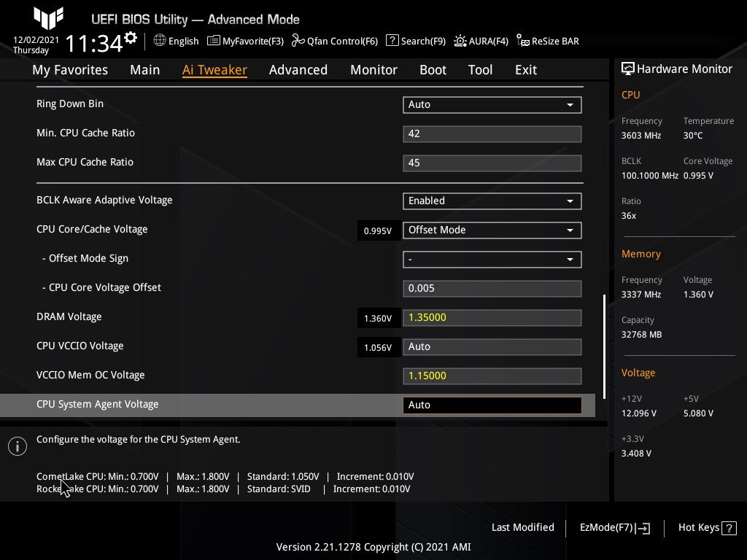The height and width of the screenshot is (560, 747).
Task: Click the 0.995V core voltage readout
Action: click(x=378, y=231)
